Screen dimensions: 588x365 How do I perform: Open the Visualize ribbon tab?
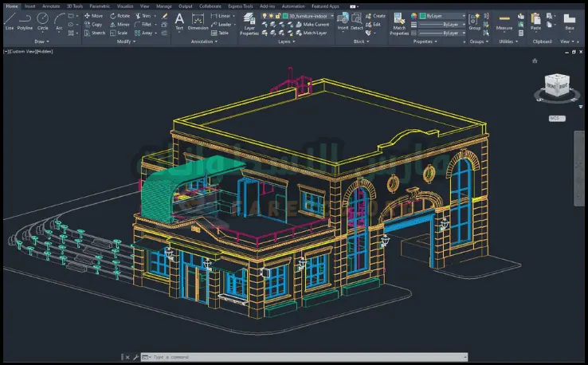(x=125, y=6)
